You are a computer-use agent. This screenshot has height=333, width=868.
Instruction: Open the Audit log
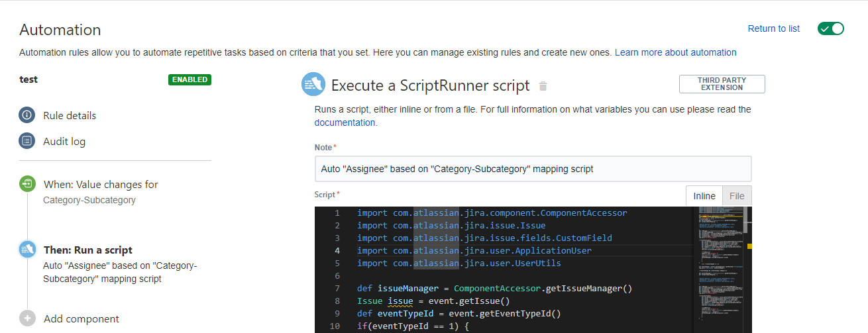tap(64, 141)
